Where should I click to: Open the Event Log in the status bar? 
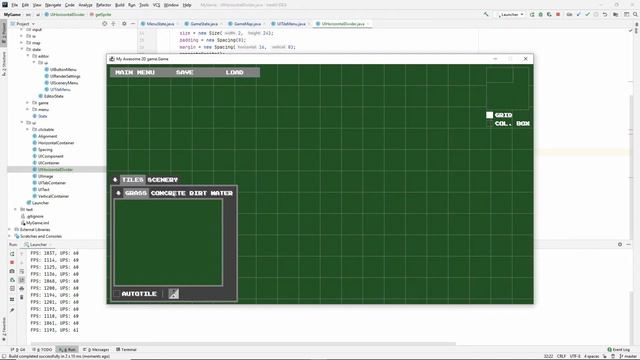pos(619,349)
